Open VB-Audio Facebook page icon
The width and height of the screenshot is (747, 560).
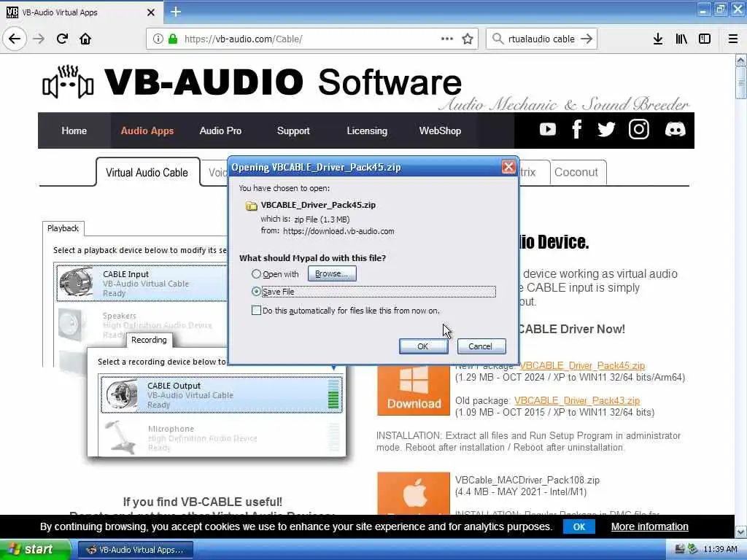[x=577, y=130]
